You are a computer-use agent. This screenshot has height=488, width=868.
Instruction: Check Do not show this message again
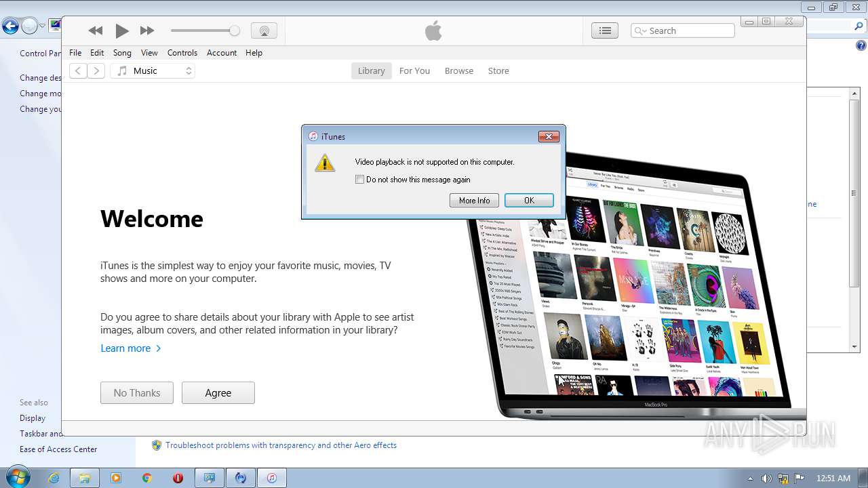point(359,180)
